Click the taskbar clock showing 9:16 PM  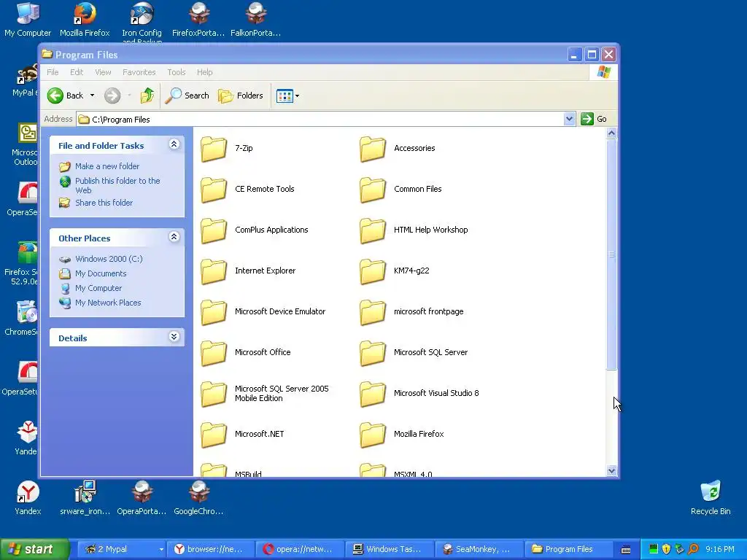point(720,550)
